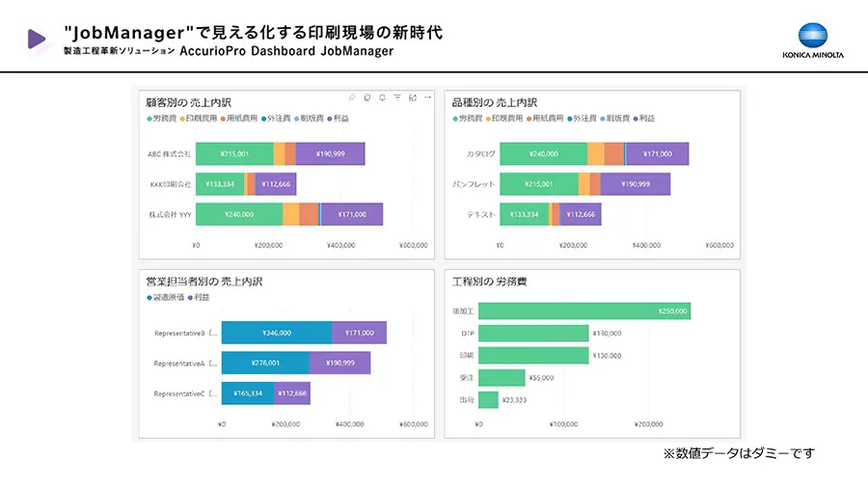The height and width of the screenshot is (486, 868).
Task: Click RepresentativeB blue ¥346,000 bar
Action: click(276, 333)
